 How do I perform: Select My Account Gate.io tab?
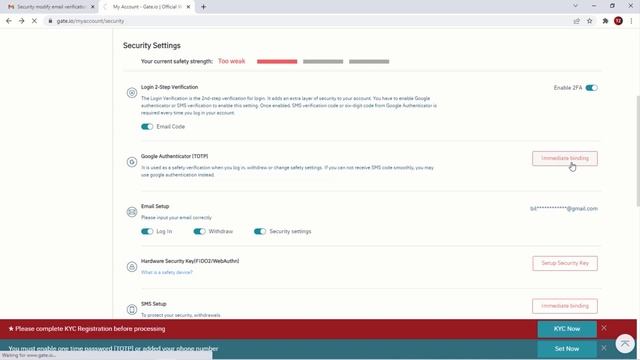[x=147, y=7]
